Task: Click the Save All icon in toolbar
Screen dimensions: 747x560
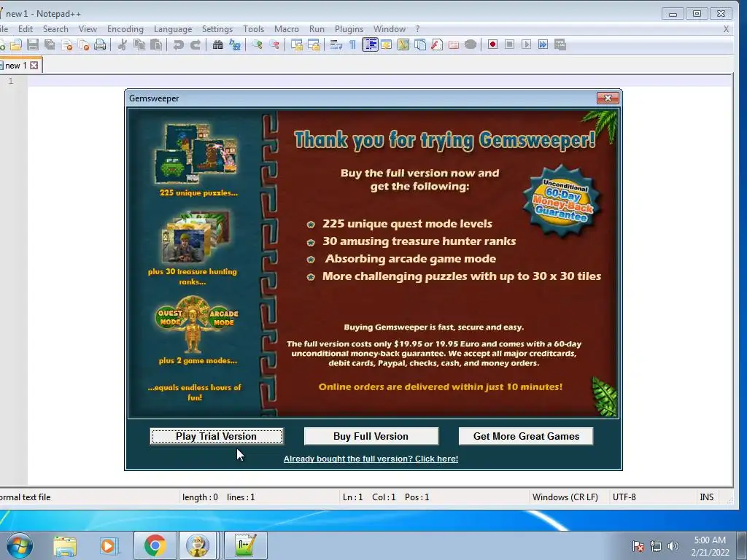Action: [50, 44]
